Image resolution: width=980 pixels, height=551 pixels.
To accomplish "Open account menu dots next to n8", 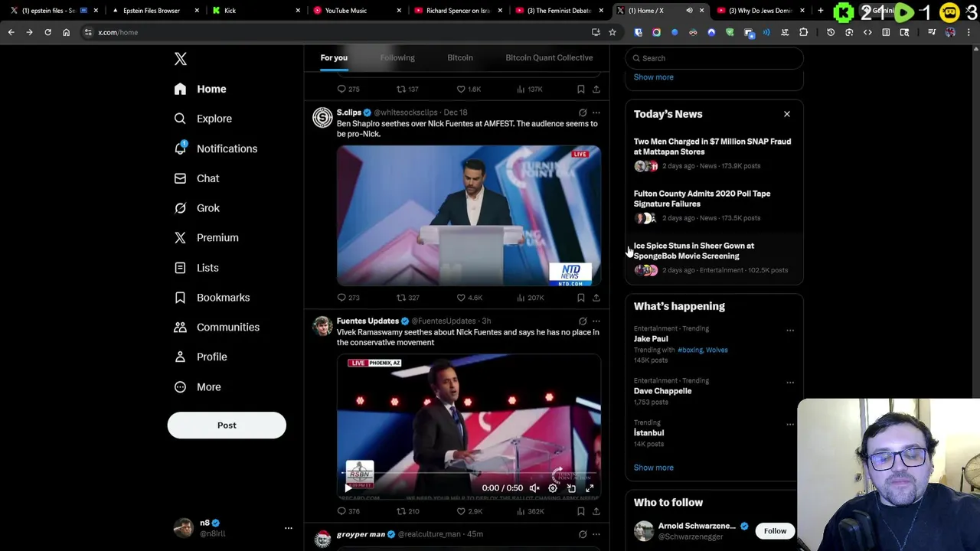I will (x=289, y=528).
